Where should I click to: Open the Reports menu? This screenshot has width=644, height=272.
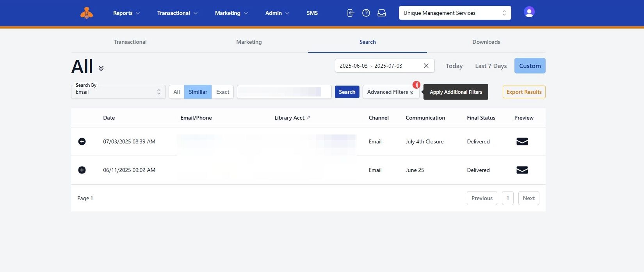126,13
